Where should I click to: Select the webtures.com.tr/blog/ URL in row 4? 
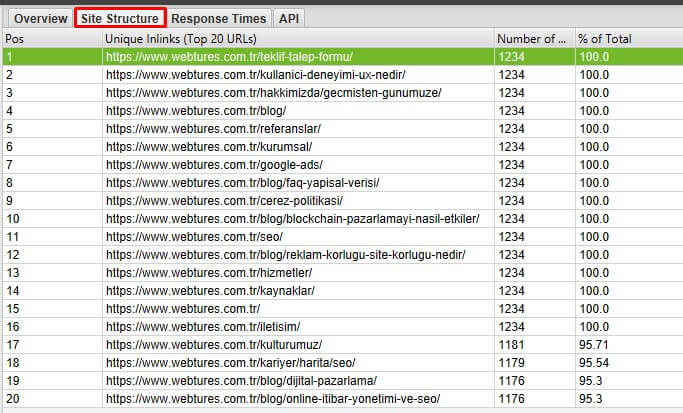[x=196, y=111]
